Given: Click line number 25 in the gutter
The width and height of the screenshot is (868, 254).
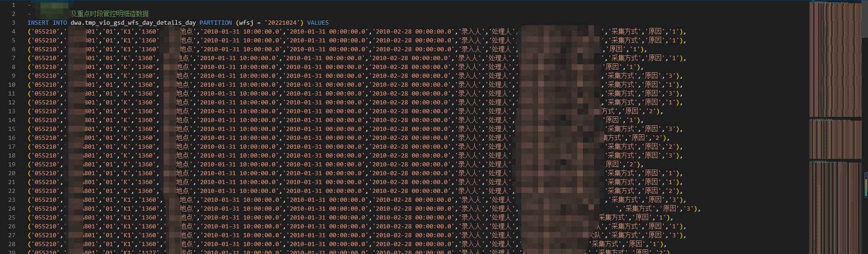Looking at the screenshot, I should (12, 217).
